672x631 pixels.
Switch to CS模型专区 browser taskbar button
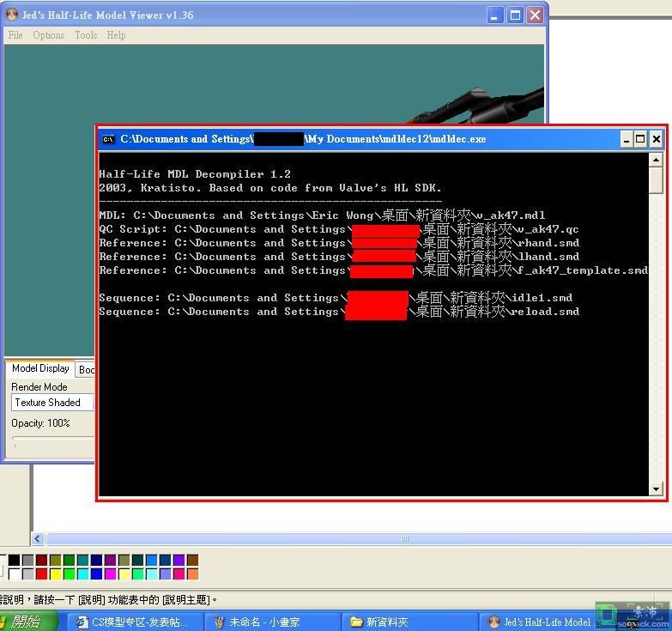point(134,622)
